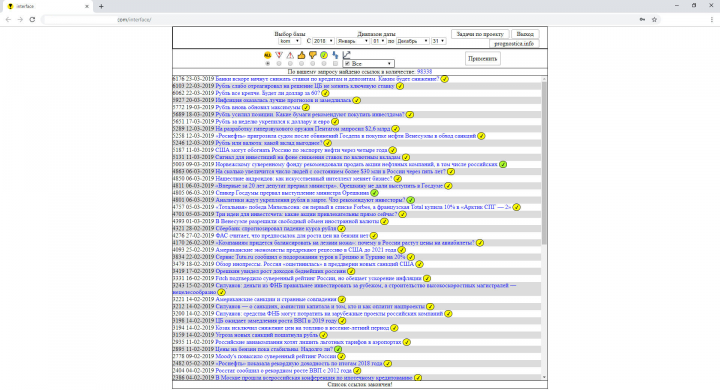The width and height of the screenshot is (720, 390).
Task: Open the 'США могут обогнать Россию' article
Action: tap(301, 150)
